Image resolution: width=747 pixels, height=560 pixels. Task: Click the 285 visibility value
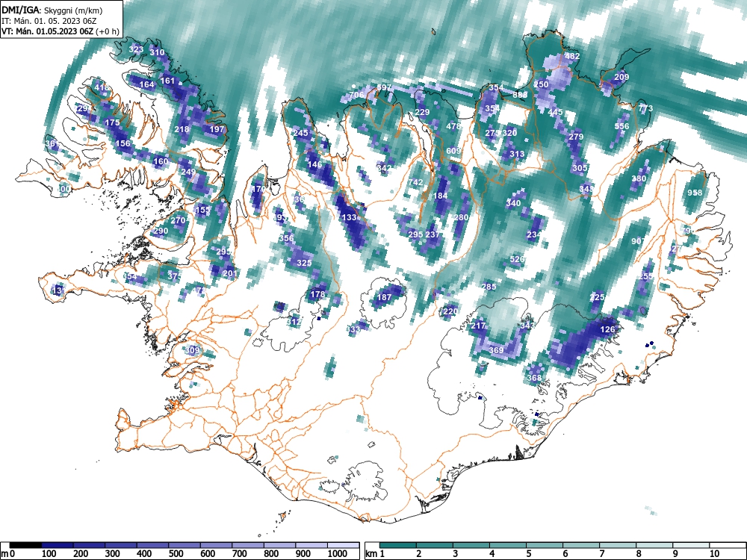[x=489, y=287]
